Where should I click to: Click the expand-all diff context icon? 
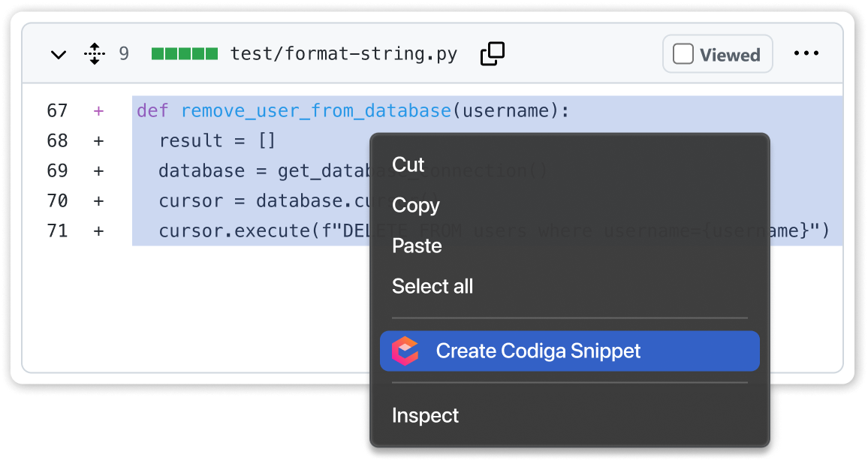tap(95, 53)
